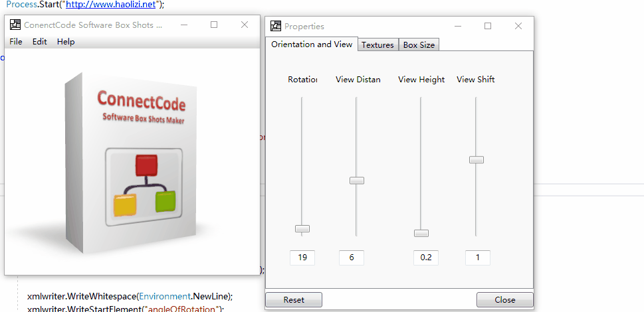Click the View Height value field showing 0.2
The image size is (644, 312).
coord(426,258)
